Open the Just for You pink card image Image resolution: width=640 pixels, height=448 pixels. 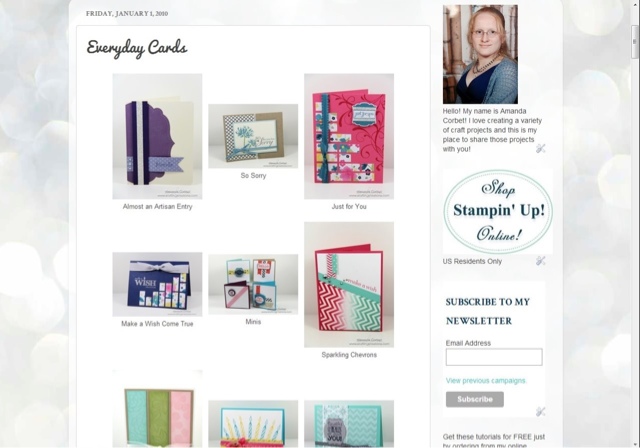tap(349, 136)
